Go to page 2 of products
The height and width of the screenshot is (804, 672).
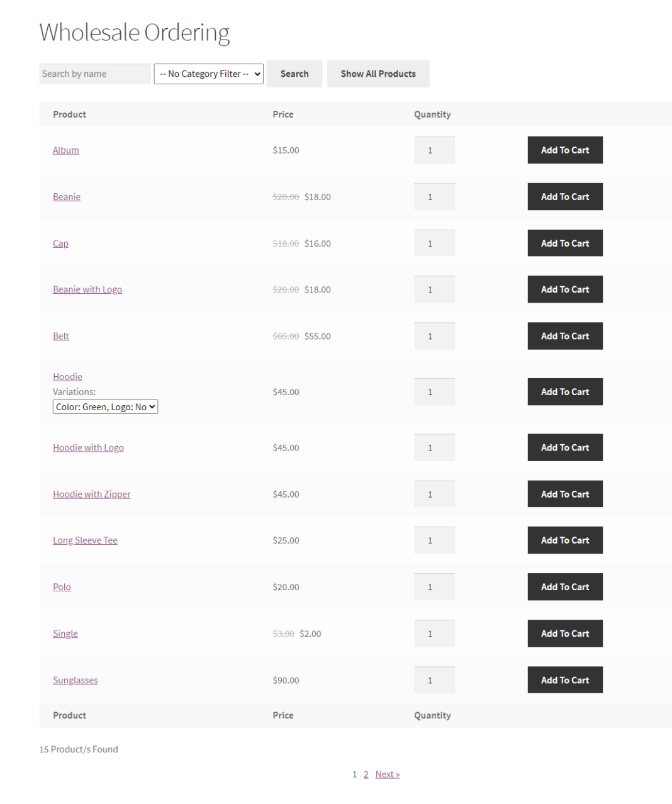(366, 774)
